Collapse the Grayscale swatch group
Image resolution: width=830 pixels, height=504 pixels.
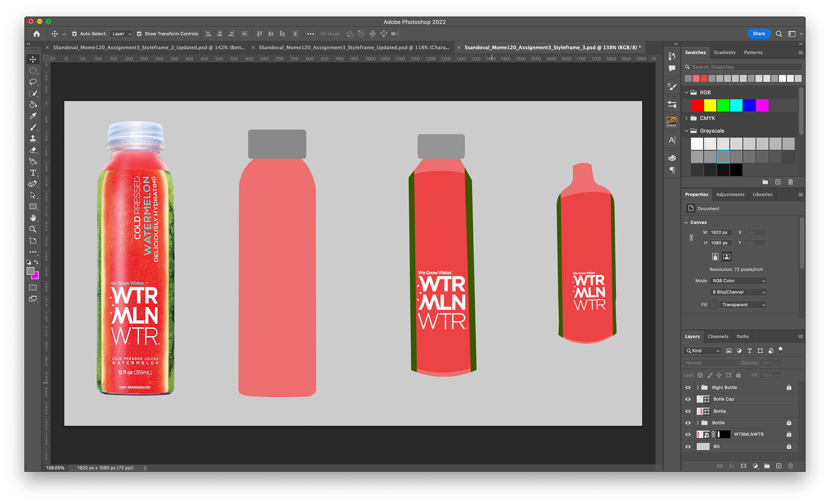tap(686, 131)
